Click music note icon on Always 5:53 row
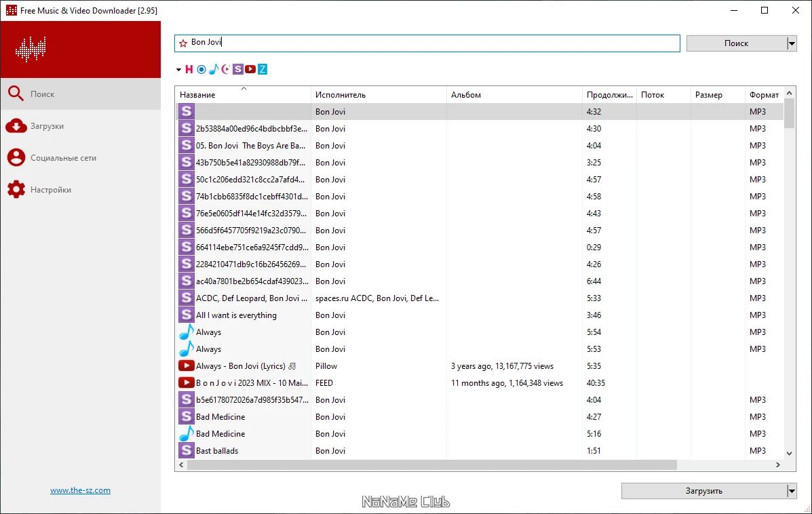This screenshot has width=812, height=514. pos(187,349)
